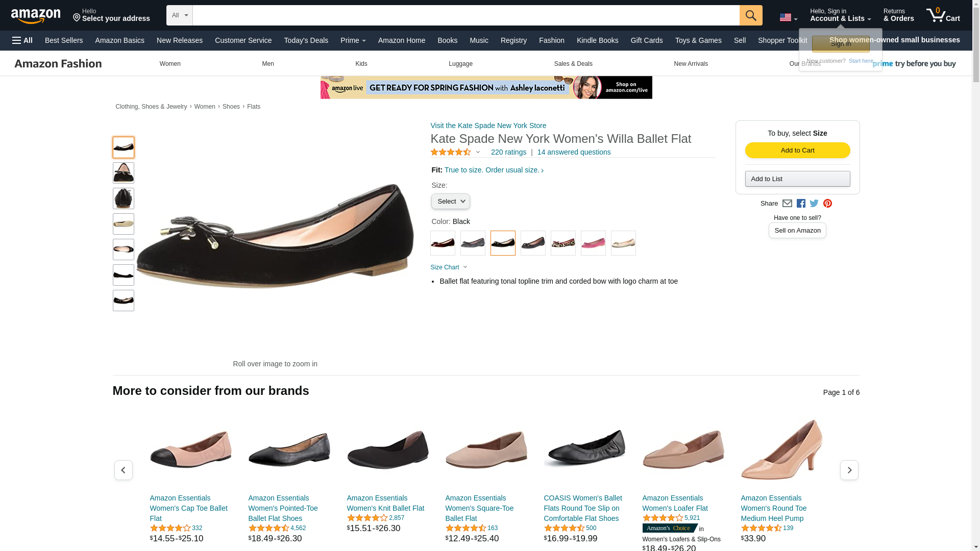980x551 pixels.
Task: Open the Women fashion tab
Action: (170, 64)
